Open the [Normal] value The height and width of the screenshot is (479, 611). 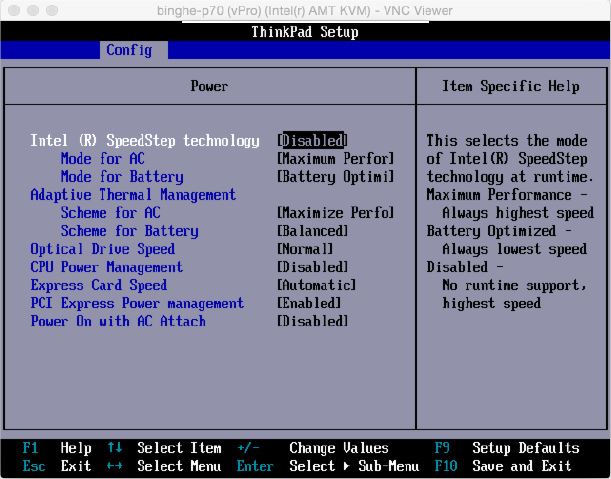pos(305,249)
